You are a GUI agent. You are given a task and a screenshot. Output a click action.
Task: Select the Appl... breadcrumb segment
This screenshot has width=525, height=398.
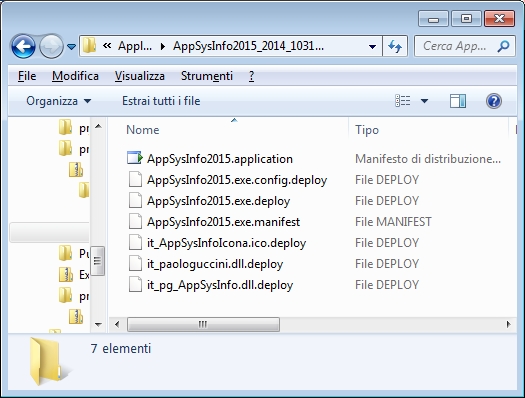coord(135,46)
